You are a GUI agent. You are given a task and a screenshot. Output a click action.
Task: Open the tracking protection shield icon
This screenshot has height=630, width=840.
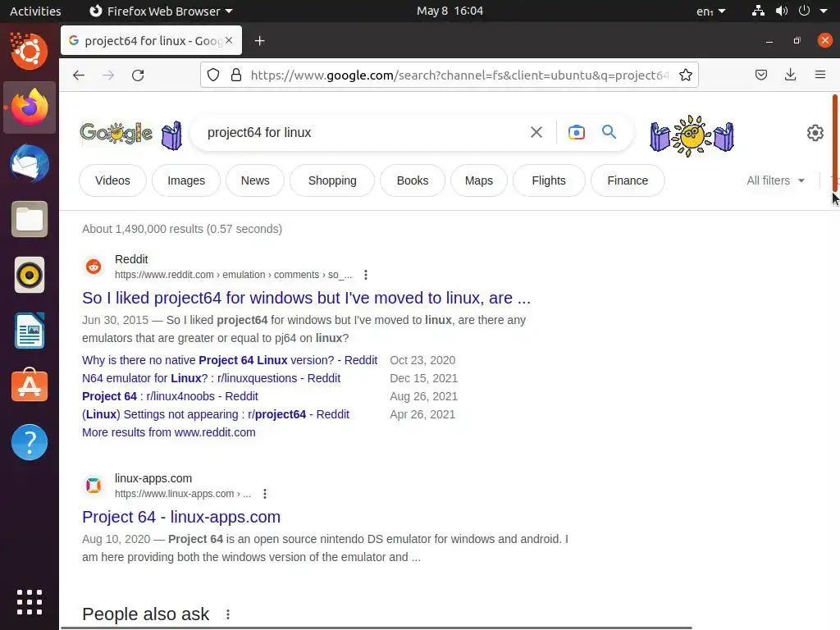coord(213,75)
